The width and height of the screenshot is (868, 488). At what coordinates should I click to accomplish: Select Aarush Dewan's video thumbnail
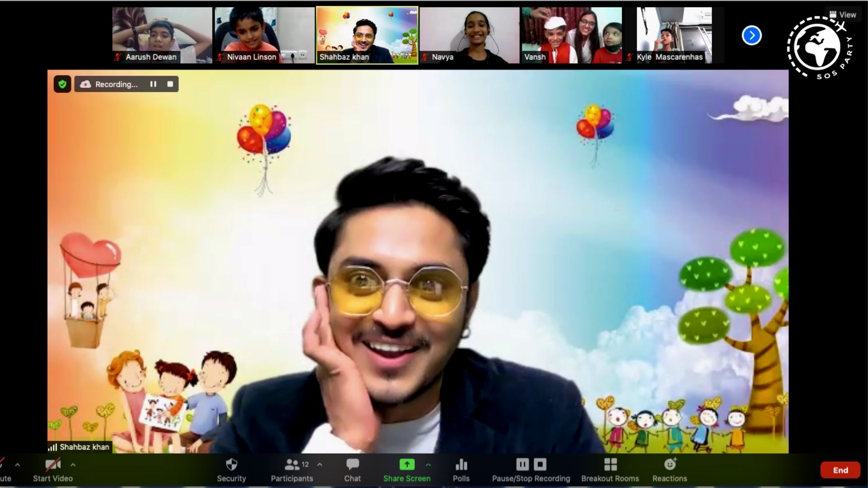162,35
